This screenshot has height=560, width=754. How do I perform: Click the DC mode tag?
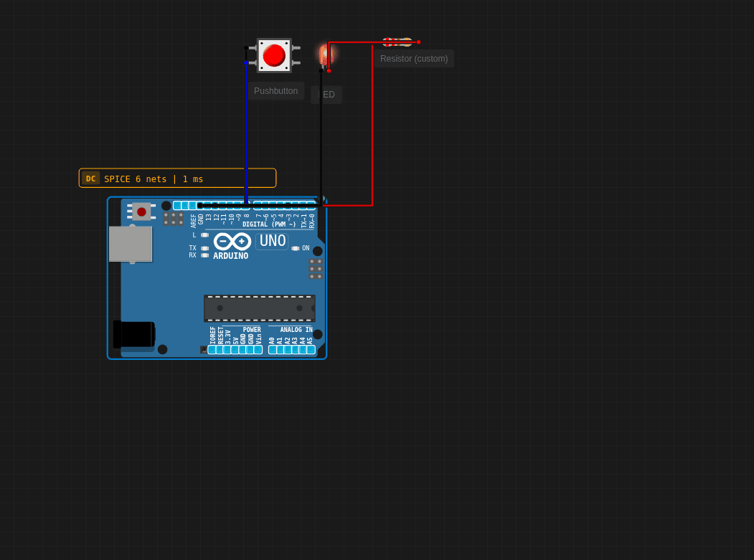[x=90, y=179]
